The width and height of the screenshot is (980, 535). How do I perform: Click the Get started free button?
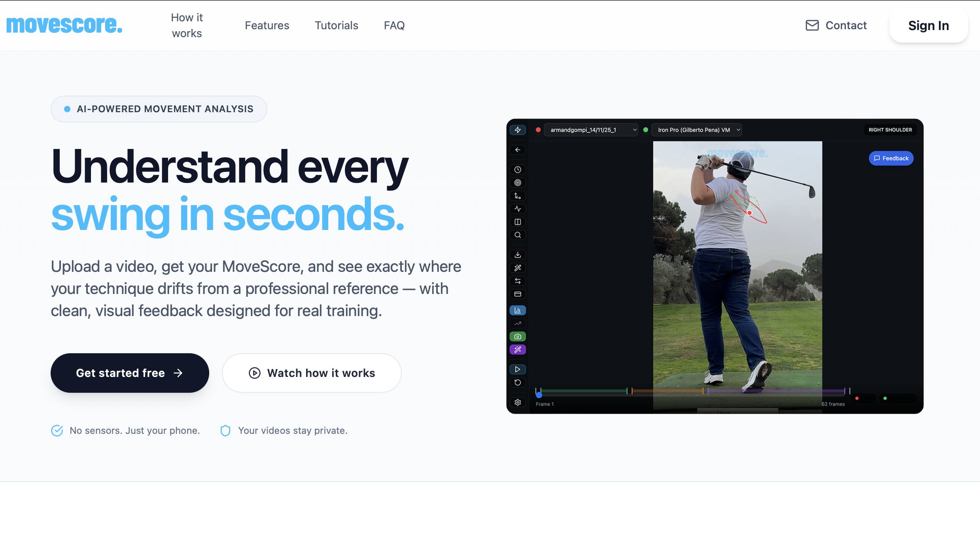click(x=129, y=373)
